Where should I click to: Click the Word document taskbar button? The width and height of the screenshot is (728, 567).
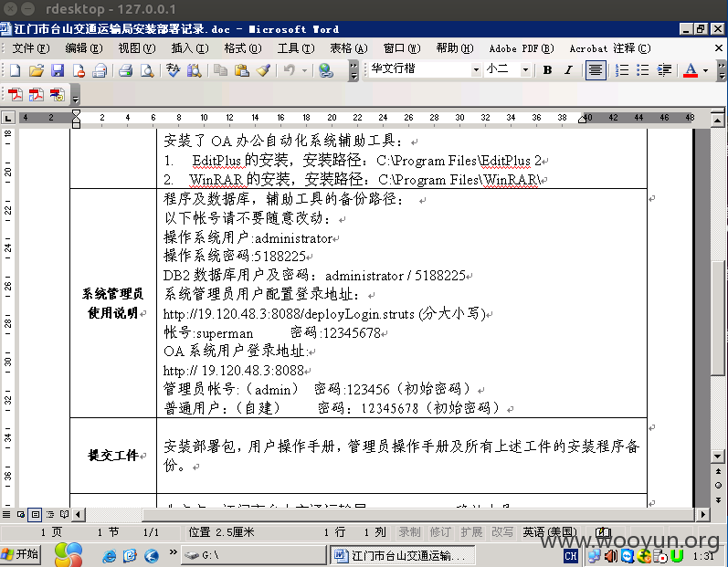(402, 555)
